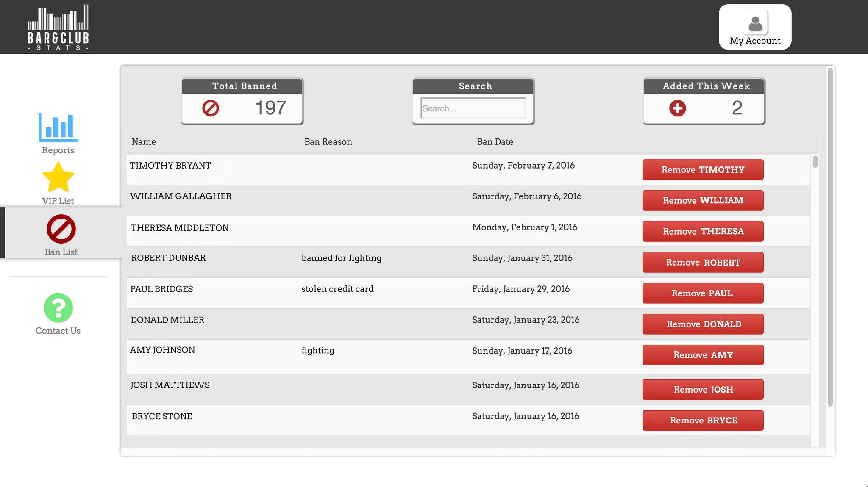Click the Added This Week plus icon

(677, 108)
